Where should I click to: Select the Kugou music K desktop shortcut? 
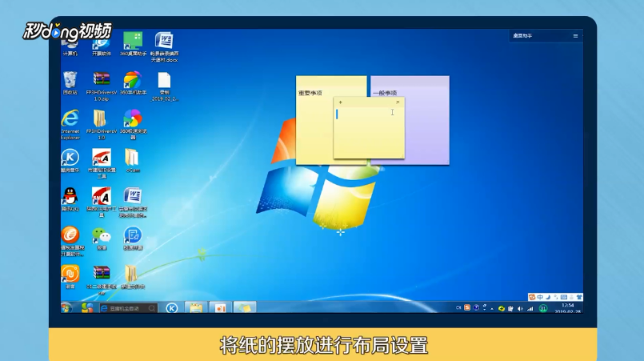[x=70, y=161]
